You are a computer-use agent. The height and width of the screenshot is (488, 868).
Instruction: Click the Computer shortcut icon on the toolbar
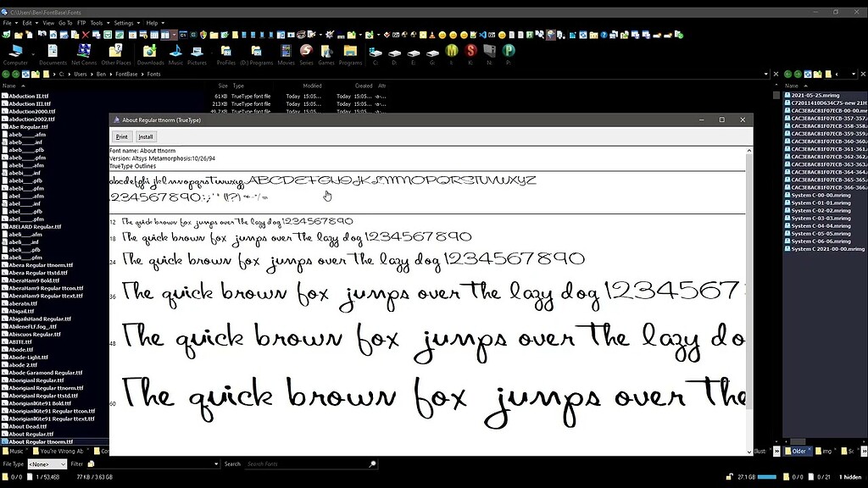tap(17, 51)
